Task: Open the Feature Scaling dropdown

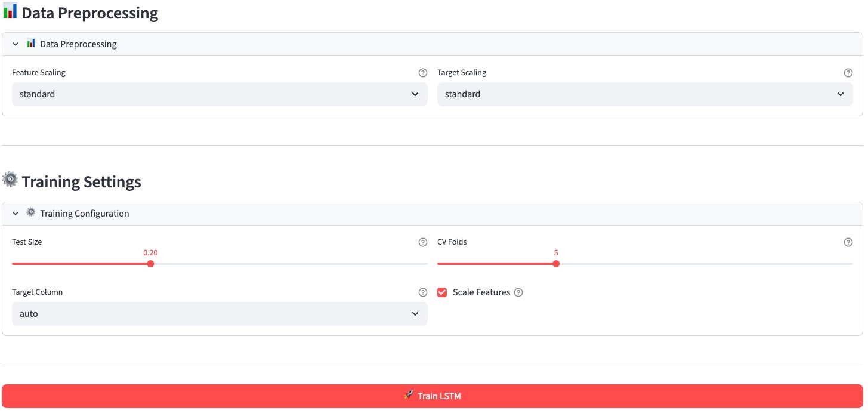Action: [220, 94]
